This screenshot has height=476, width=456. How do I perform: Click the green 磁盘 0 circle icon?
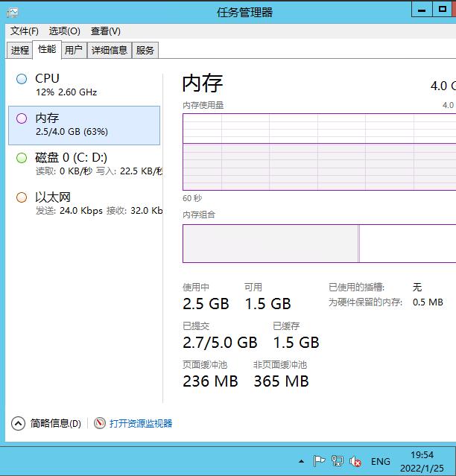[21, 158]
